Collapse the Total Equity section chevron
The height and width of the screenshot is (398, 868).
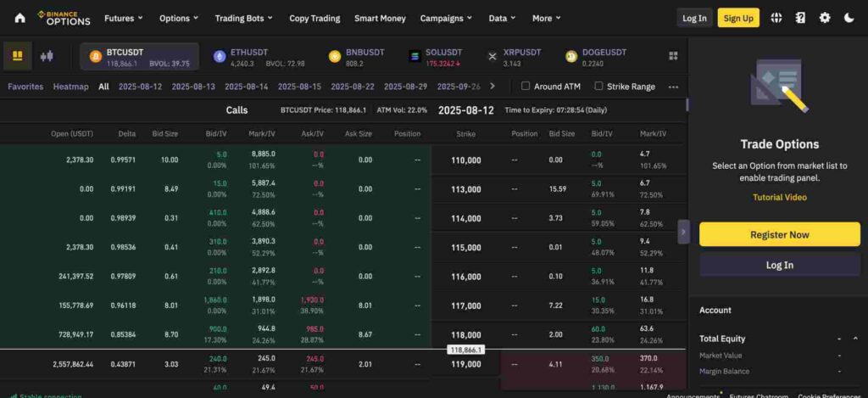click(855, 338)
